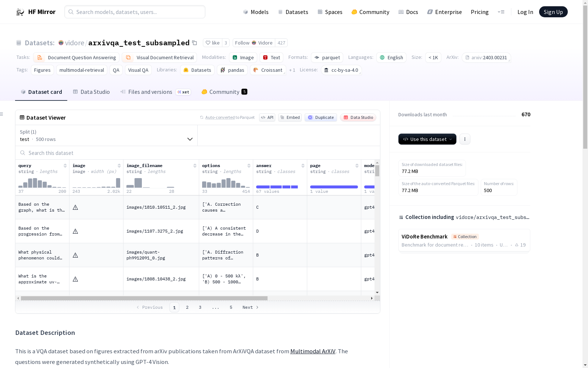Open the three-dot more options button
The image size is (588, 368).
pyautogui.click(x=465, y=139)
